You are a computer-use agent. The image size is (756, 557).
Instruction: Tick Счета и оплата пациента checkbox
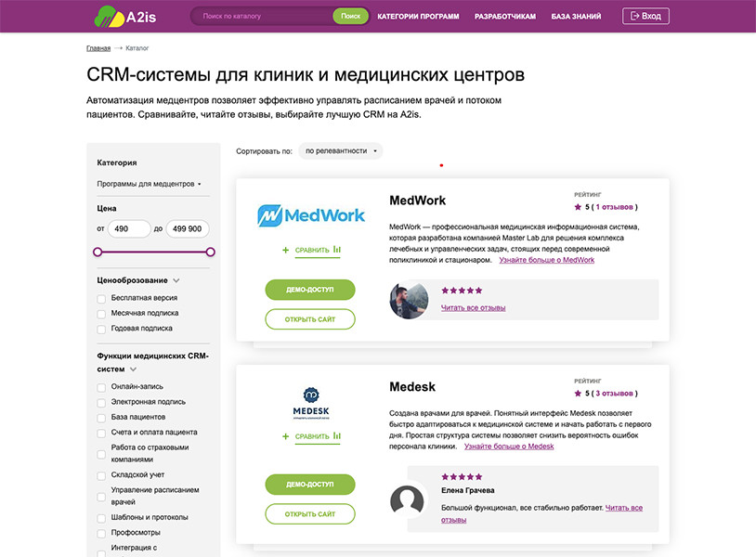(101, 434)
